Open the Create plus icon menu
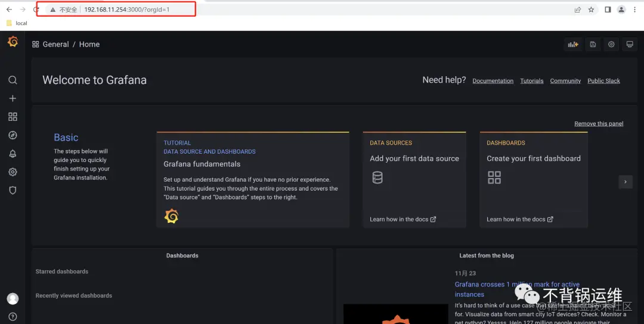644x324 pixels. [13, 98]
